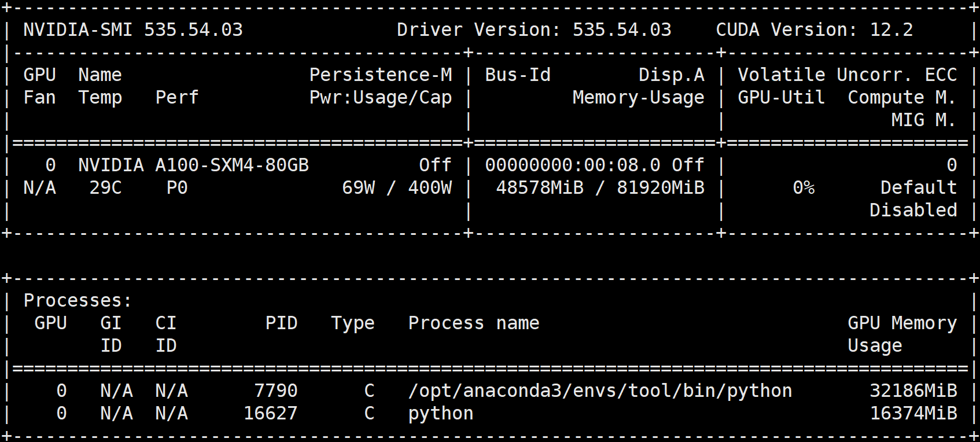Click the Persistence-M column header
Viewport: 980px width, 442px height.
[381, 75]
